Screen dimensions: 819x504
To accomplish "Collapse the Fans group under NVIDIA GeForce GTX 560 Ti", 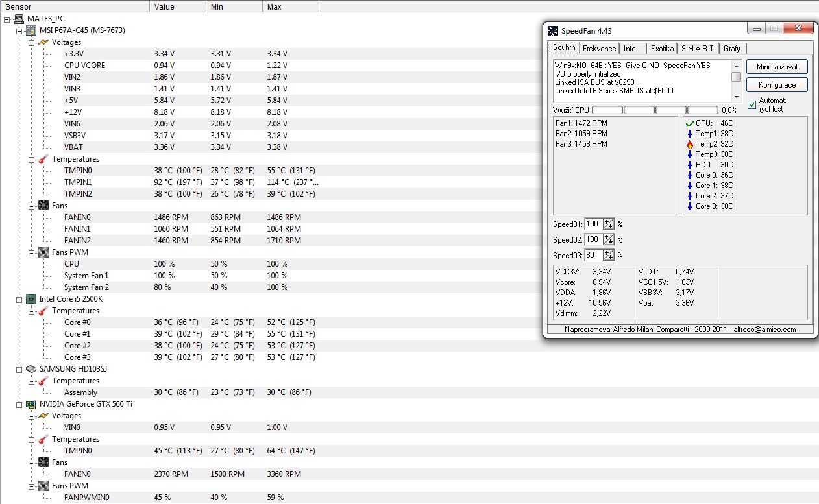I will pos(31,462).
